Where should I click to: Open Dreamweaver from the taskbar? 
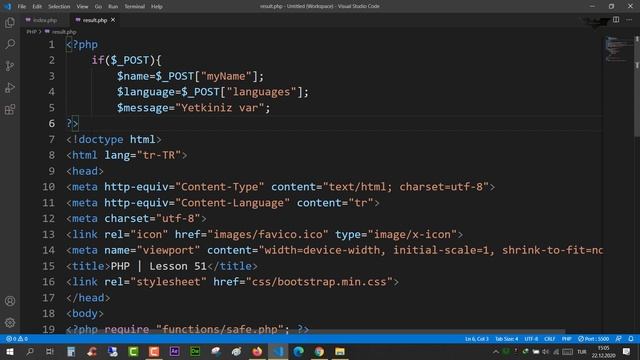click(x=195, y=351)
